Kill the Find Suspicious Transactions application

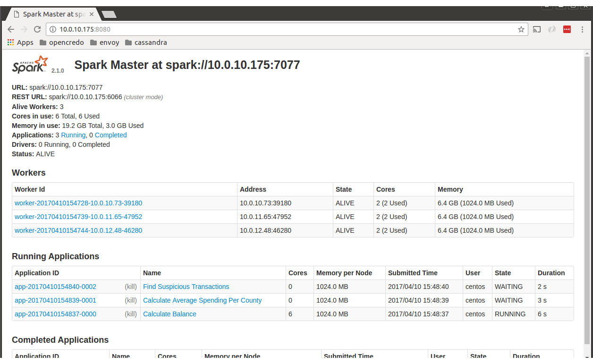(x=131, y=287)
